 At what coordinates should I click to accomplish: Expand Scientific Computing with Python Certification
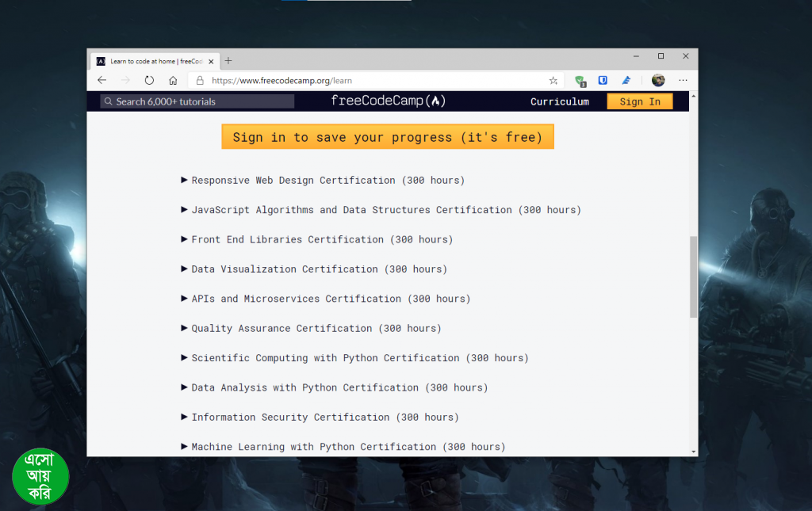pos(359,358)
